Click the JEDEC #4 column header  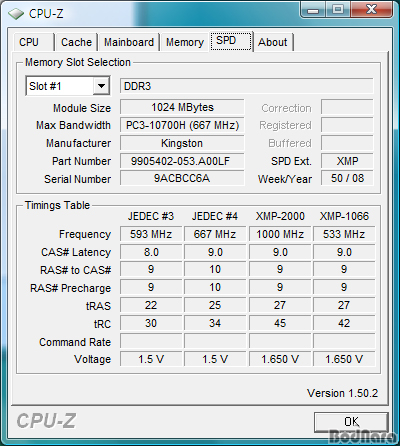tap(215, 216)
